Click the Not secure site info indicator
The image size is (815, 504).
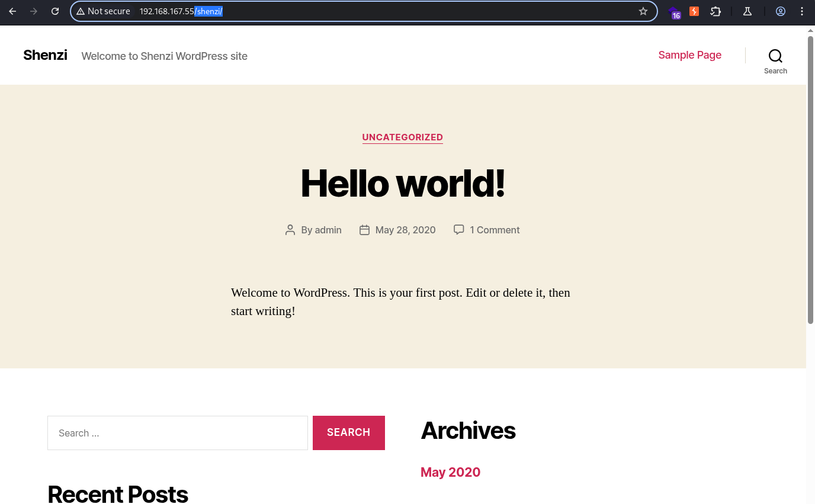pos(103,11)
